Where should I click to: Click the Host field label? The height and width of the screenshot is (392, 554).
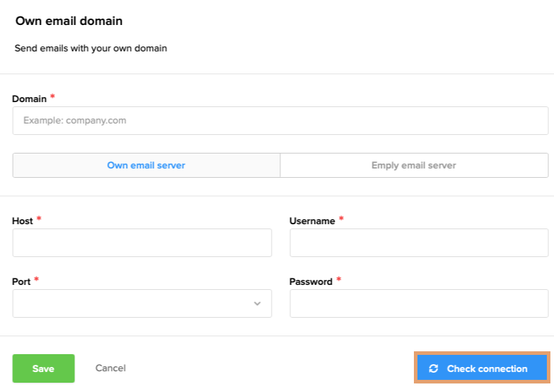pos(23,221)
